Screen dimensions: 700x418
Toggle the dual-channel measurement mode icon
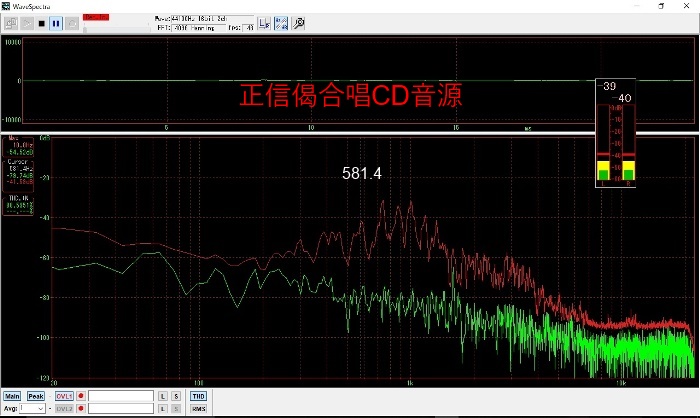(x=281, y=23)
